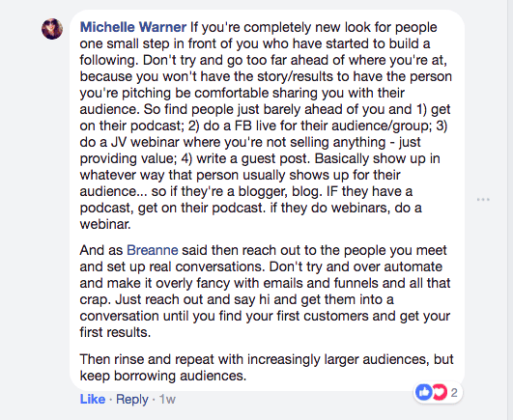The height and width of the screenshot is (420, 513).
Task: Open the three-dot comment options menu
Action: click(x=483, y=199)
